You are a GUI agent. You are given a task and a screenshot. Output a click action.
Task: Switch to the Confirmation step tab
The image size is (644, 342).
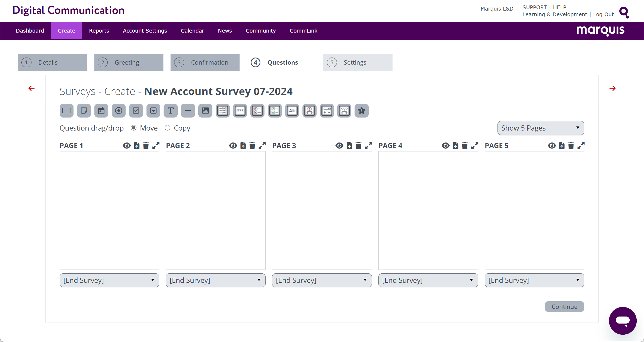[205, 62]
